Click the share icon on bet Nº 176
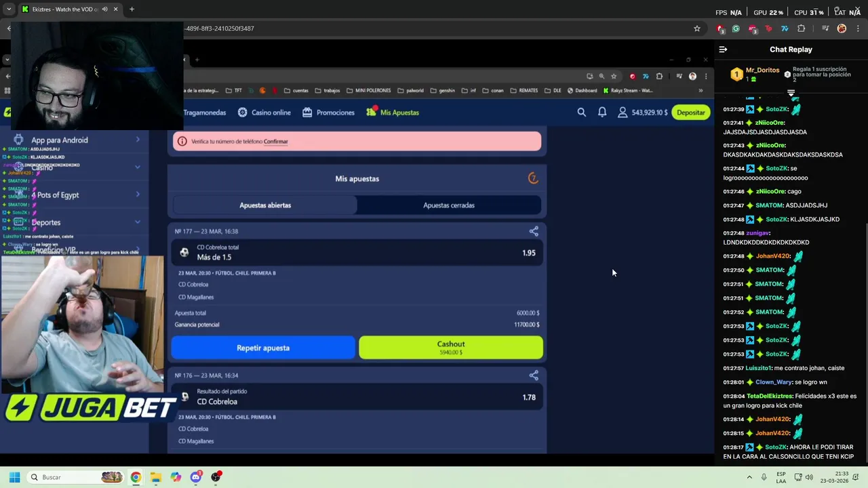Image resolution: width=868 pixels, height=488 pixels. coord(534,375)
